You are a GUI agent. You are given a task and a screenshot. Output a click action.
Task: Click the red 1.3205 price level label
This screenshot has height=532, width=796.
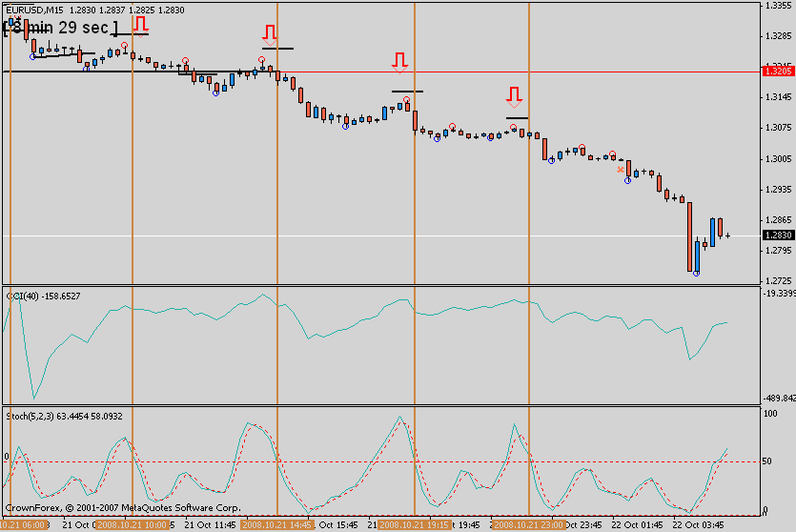778,72
